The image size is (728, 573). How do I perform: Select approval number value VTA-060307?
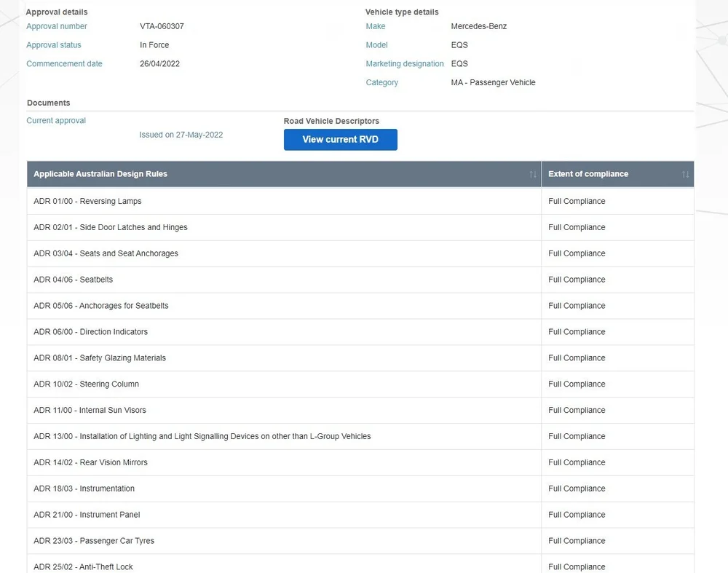pyautogui.click(x=162, y=26)
